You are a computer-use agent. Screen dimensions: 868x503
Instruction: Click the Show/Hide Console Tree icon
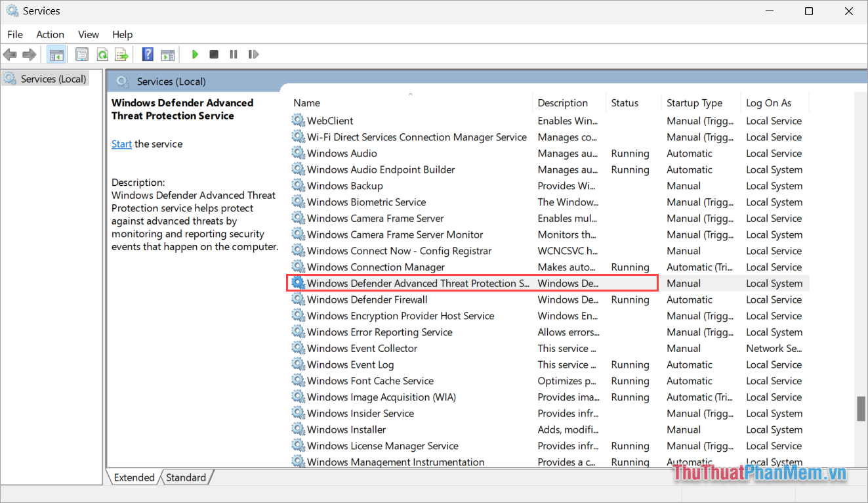point(56,54)
